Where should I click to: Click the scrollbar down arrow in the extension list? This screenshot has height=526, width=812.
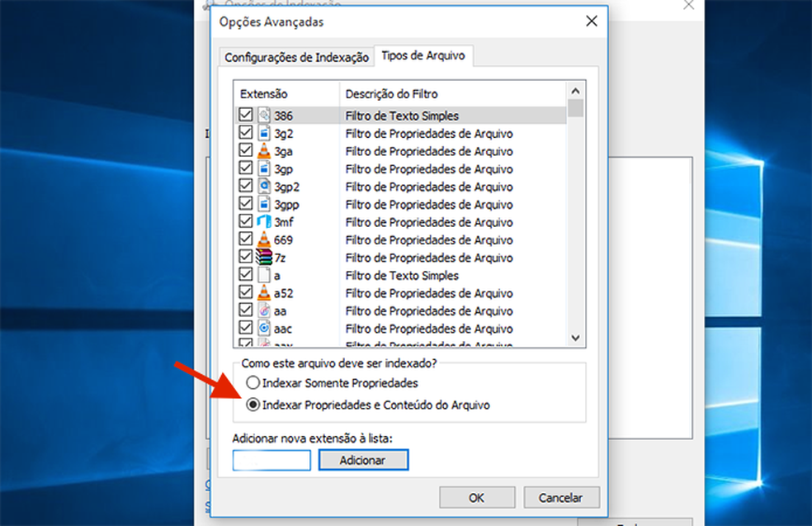tap(578, 337)
